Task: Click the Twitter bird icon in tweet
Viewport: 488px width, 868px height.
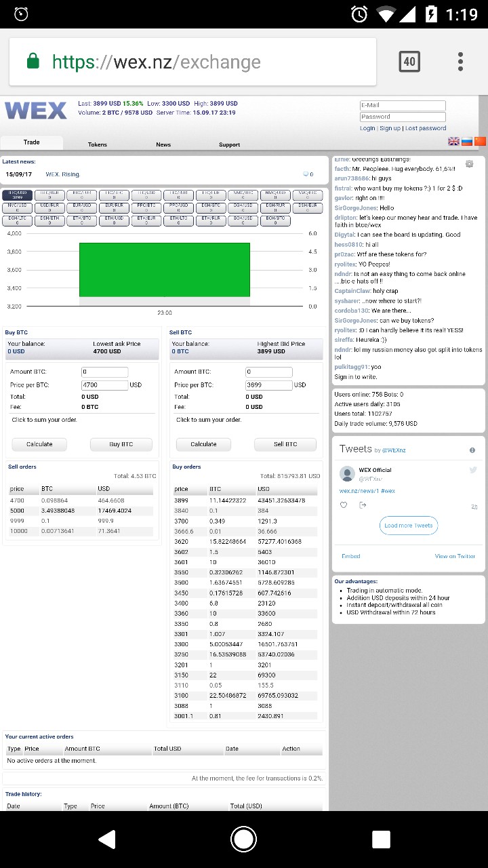Action: coord(473,470)
